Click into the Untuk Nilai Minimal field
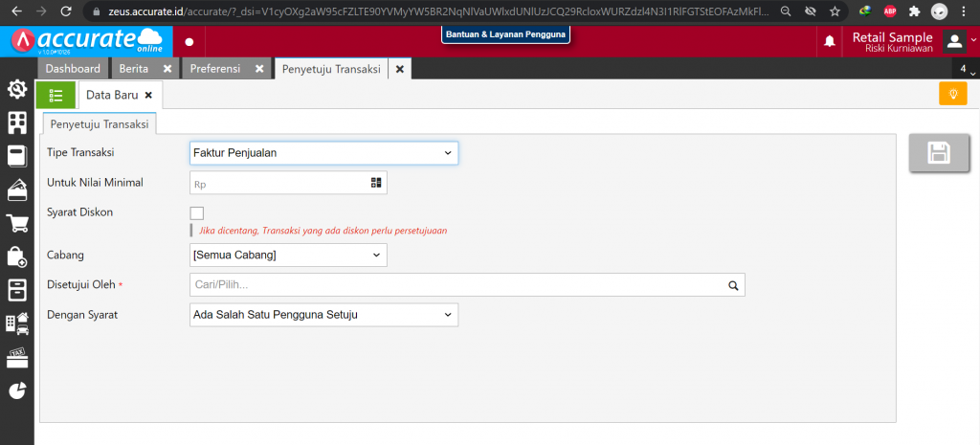 point(288,183)
